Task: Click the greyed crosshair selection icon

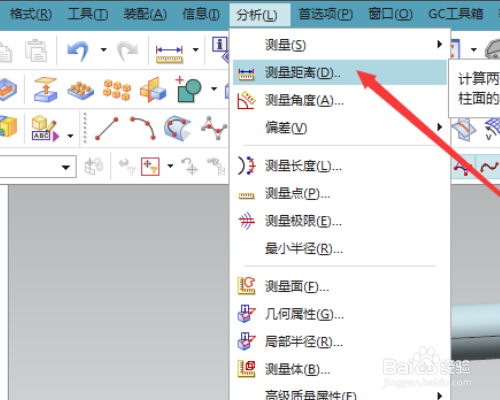Action: 189,166
